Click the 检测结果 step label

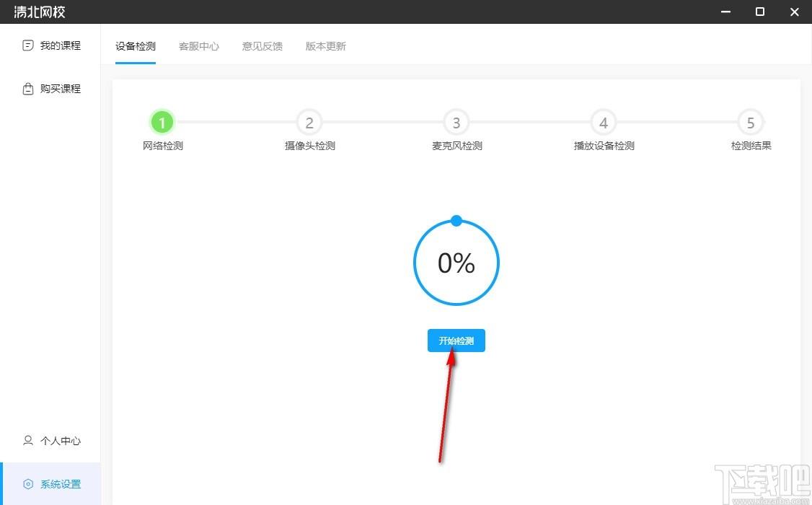click(x=751, y=146)
